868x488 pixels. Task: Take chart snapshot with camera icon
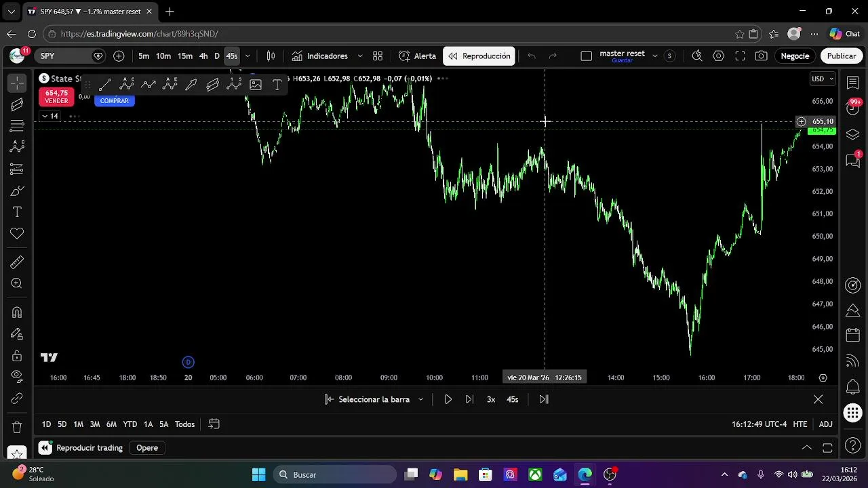click(x=762, y=56)
